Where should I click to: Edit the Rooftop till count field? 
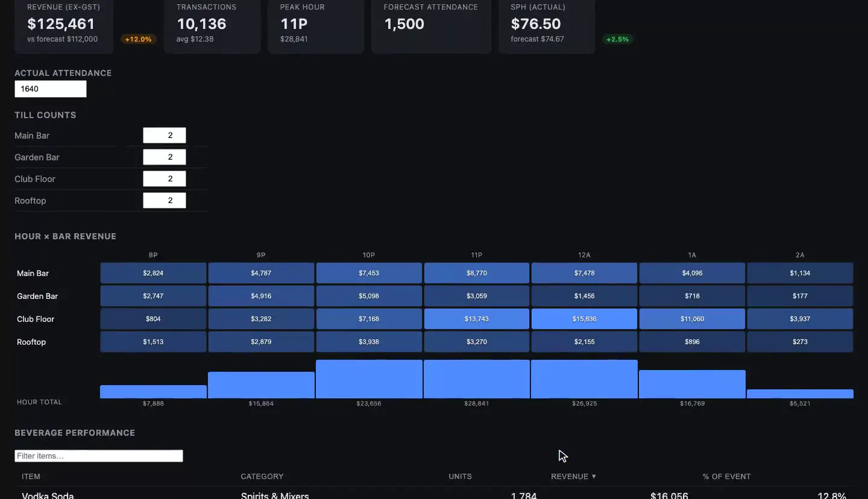point(165,201)
